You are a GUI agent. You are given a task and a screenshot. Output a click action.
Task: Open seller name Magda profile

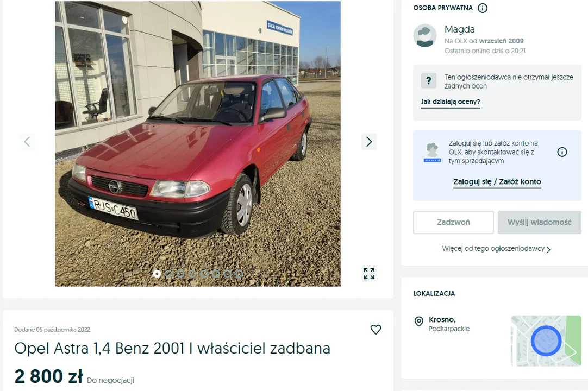[460, 29]
